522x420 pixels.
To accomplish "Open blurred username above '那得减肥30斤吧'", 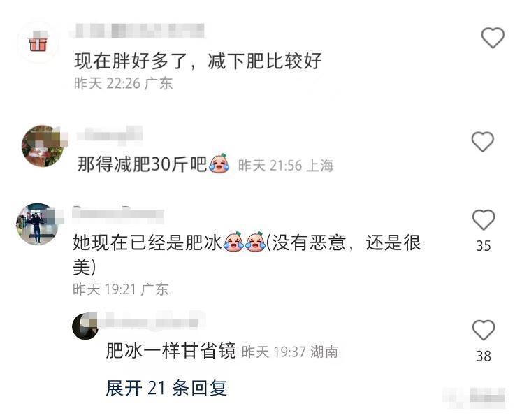I will click(x=110, y=136).
